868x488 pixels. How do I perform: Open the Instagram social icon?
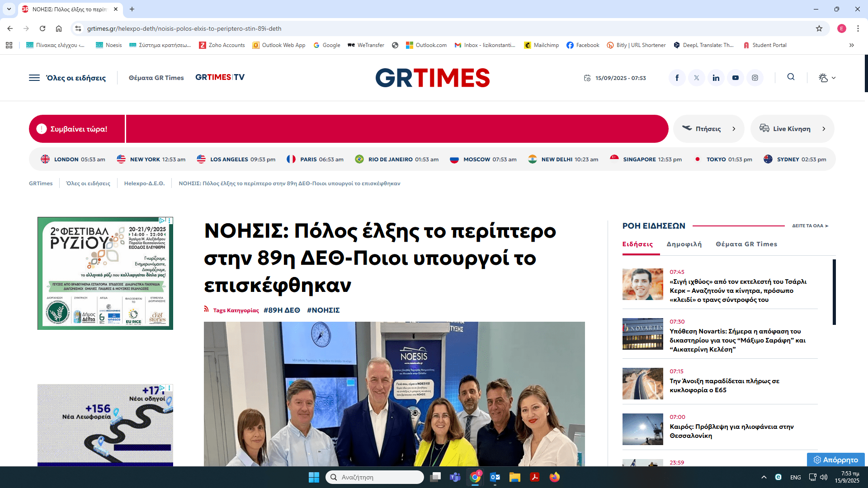tap(755, 78)
